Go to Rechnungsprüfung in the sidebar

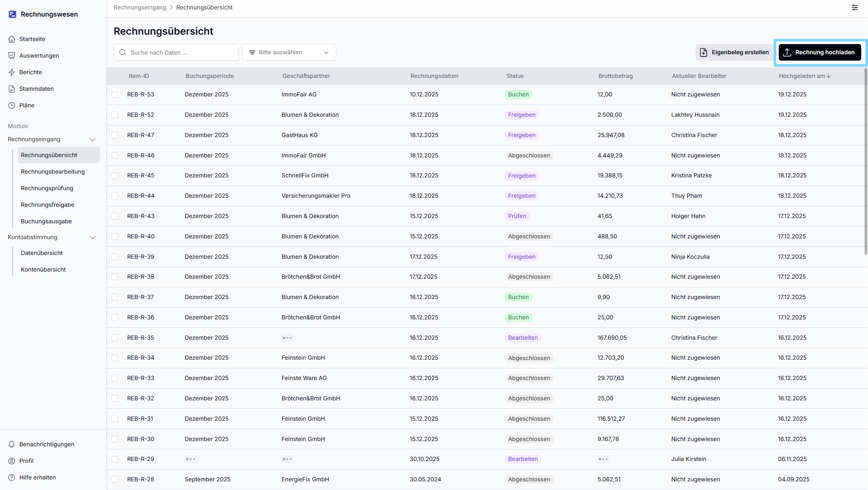[x=47, y=188]
